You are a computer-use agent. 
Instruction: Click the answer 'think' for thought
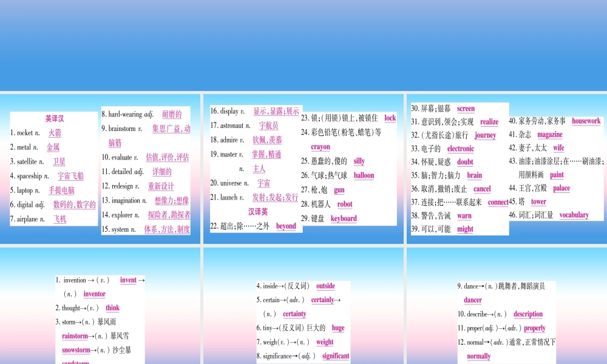[x=113, y=308]
